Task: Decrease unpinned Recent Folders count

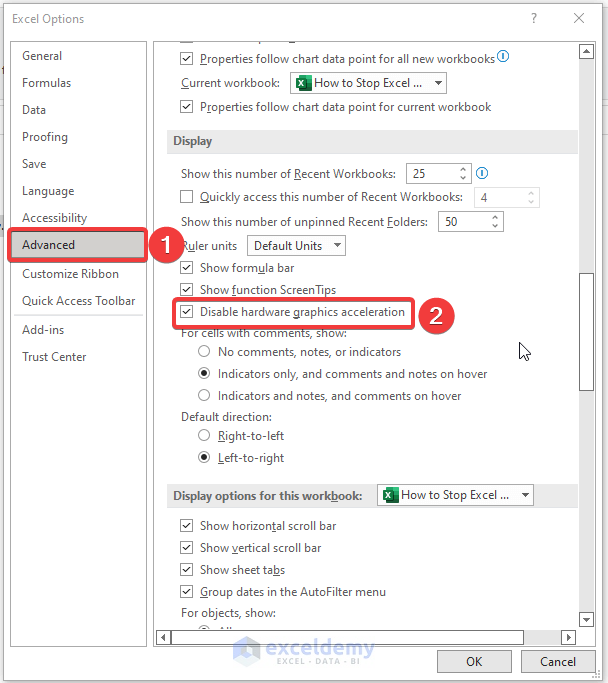Action: click(495, 226)
